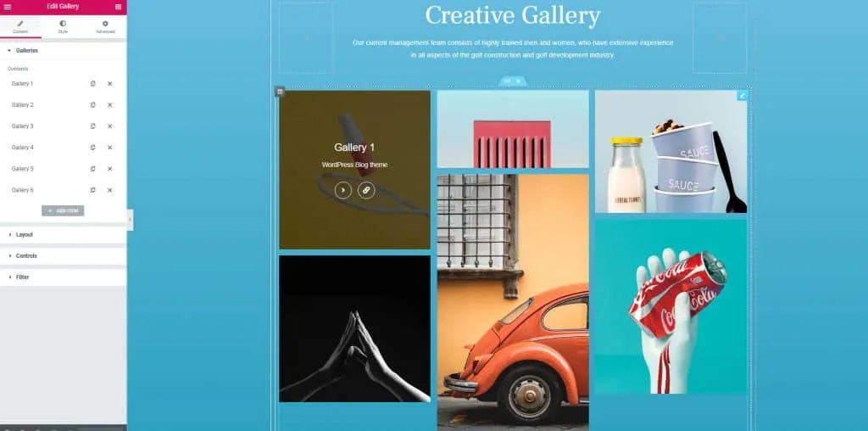Image resolution: width=868 pixels, height=431 pixels.
Task: Duplicate the Gallery 4 item
Action: click(x=92, y=148)
